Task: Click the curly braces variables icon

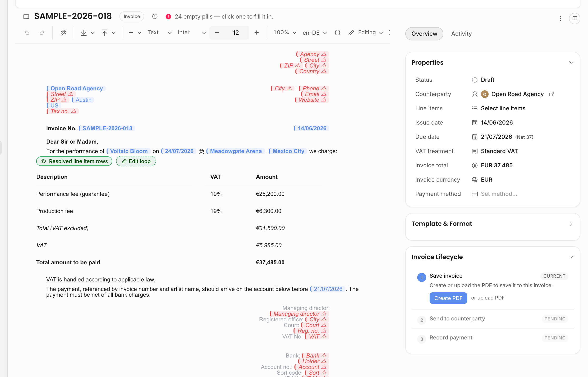Action: 337,33
